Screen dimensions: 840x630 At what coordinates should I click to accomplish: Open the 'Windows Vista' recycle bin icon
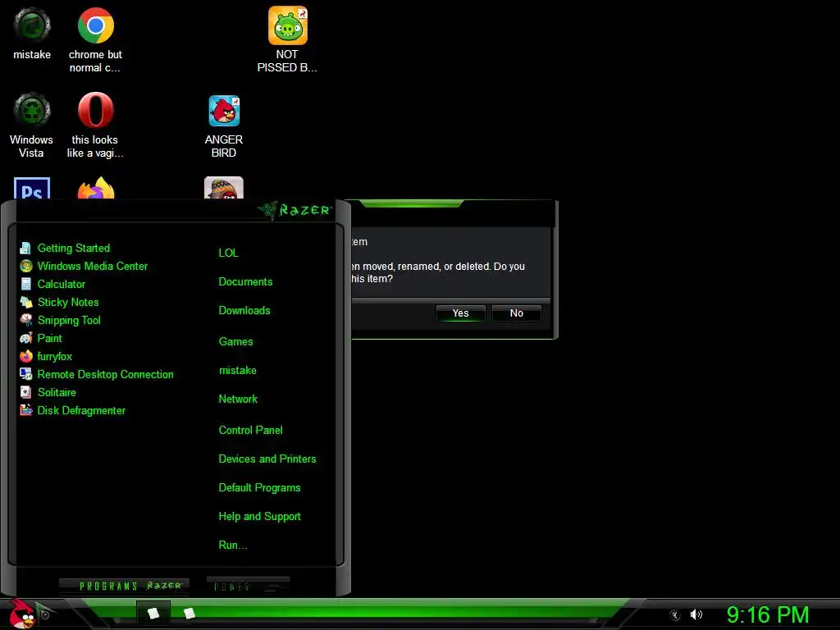click(32, 125)
